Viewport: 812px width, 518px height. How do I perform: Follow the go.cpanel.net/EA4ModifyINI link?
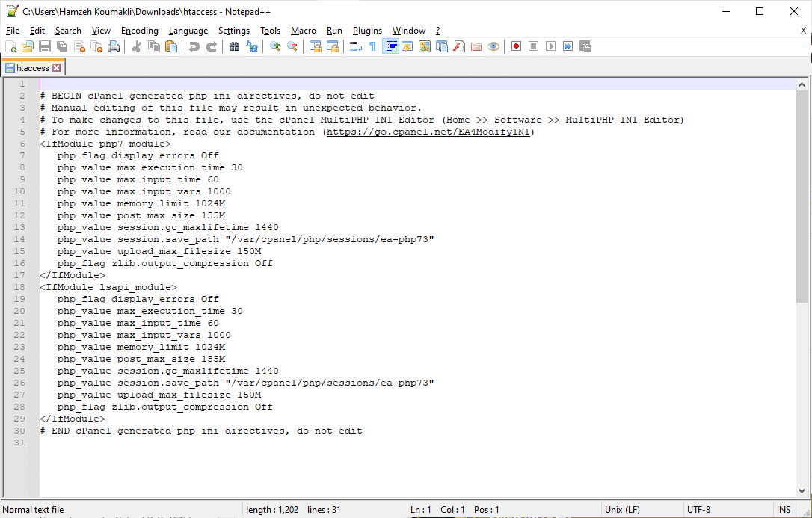pos(428,132)
